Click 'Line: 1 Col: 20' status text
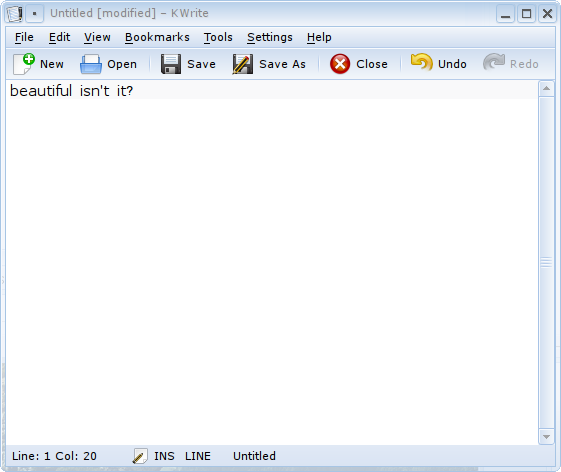561x472 pixels. pyautogui.click(x=54, y=456)
